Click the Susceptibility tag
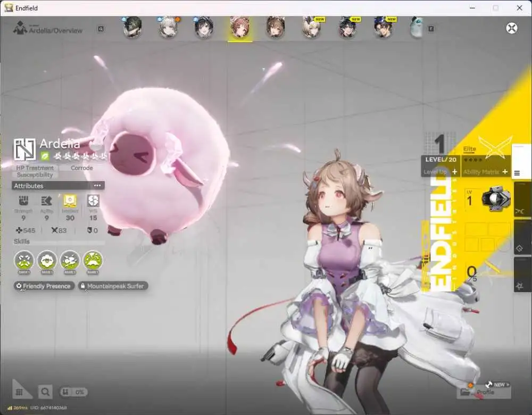 coord(35,175)
